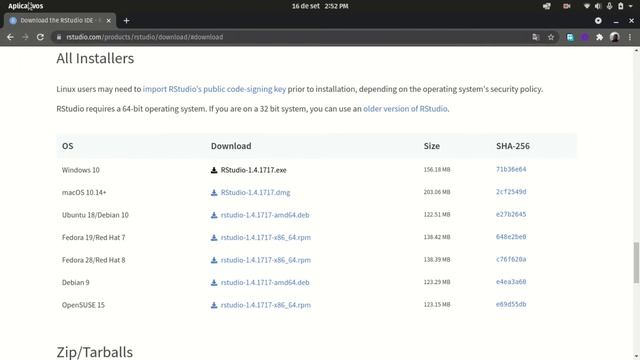Screen dimensions: 640x360
Task: Click the Windows 10 OS cell
Action: pyautogui.click(x=80, y=170)
